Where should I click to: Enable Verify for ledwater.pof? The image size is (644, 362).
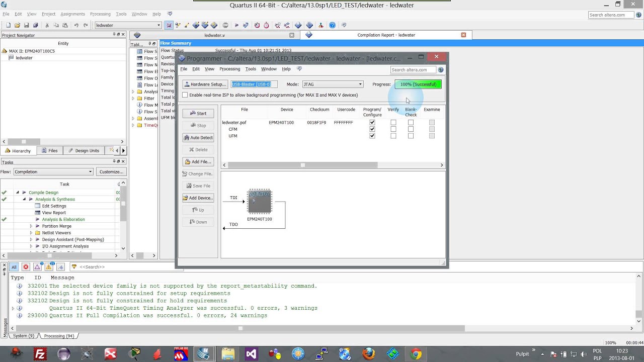tap(393, 123)
